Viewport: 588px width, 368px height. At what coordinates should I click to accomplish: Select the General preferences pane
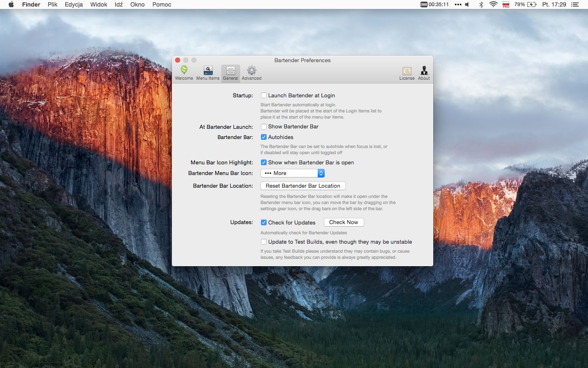(x=230, y=73)
